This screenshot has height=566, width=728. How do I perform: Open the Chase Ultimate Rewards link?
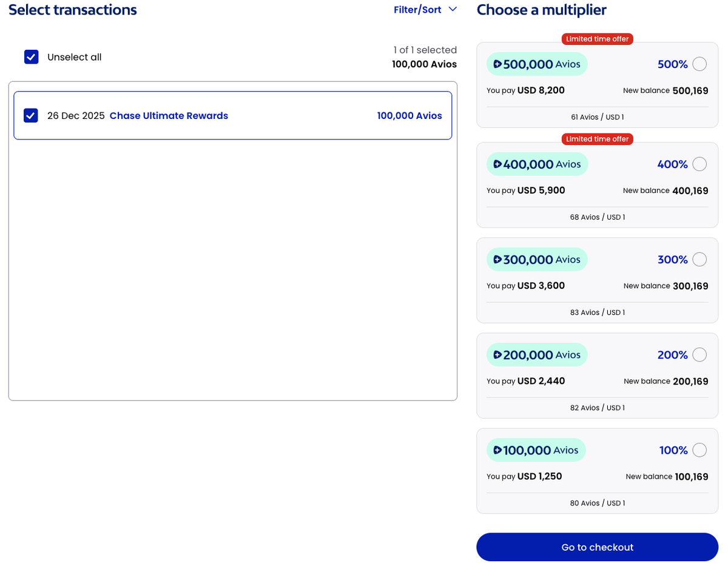pyautogui.click(x=169, y=115)
